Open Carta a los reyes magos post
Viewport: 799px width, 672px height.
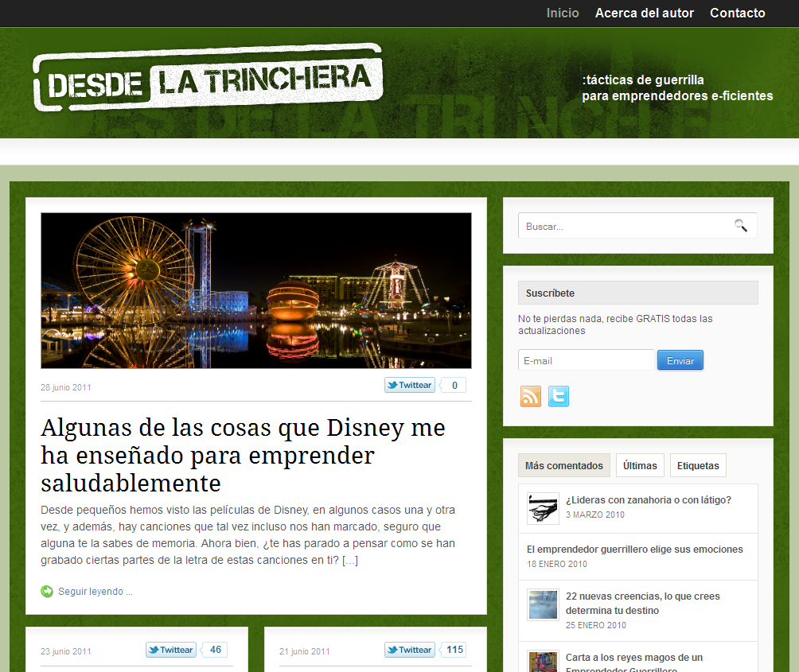634,663
